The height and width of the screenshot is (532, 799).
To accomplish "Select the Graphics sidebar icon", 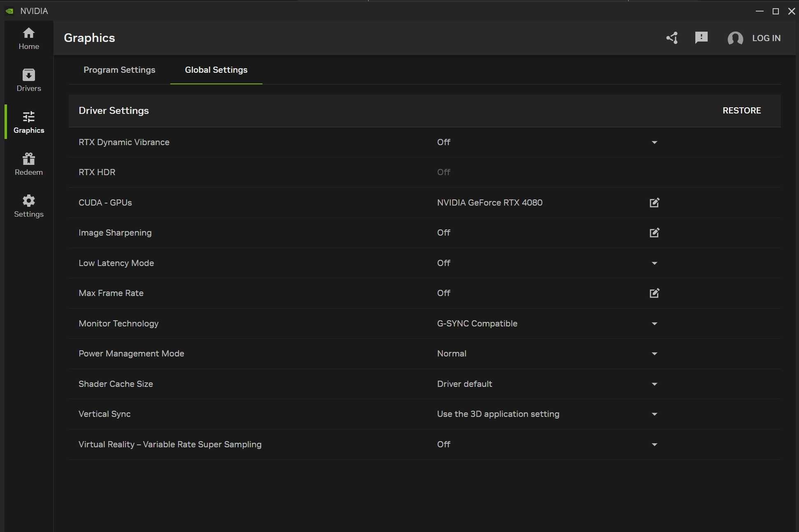I will click(x=28, y=122).
